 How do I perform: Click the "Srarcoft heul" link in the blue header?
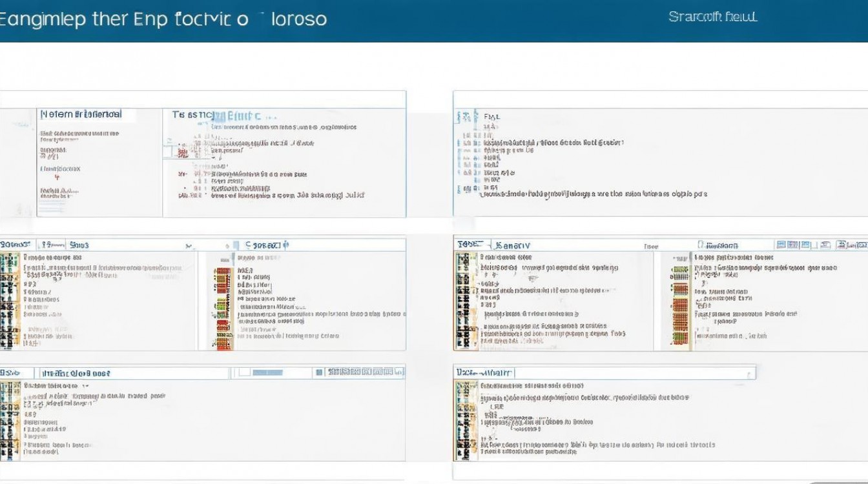tap(712, 17)
